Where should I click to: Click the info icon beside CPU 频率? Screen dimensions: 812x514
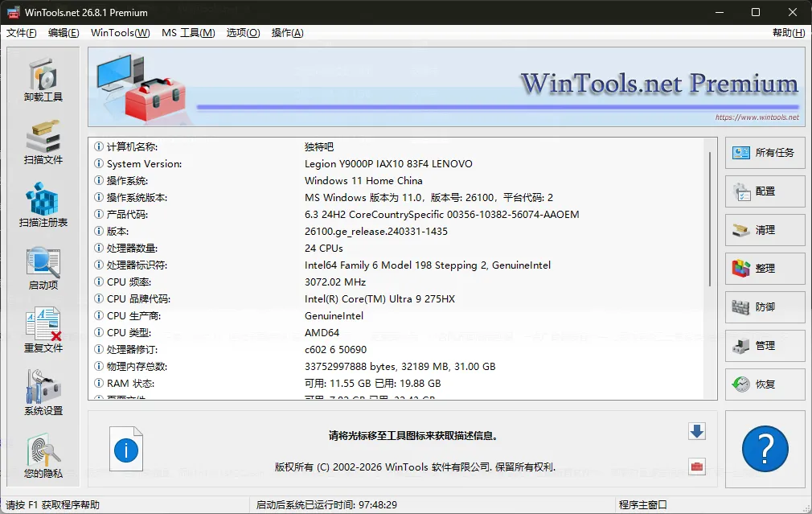point(98,282)
